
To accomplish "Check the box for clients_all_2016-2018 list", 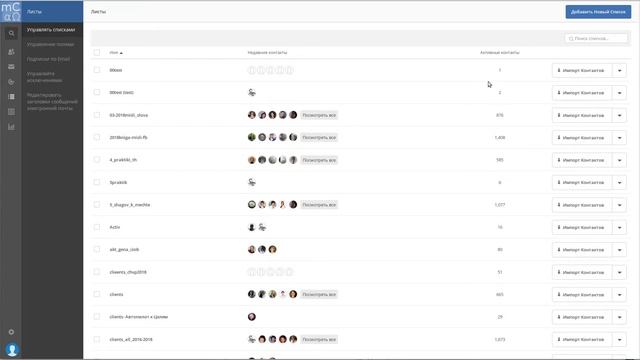I will [x=97, y=339].
